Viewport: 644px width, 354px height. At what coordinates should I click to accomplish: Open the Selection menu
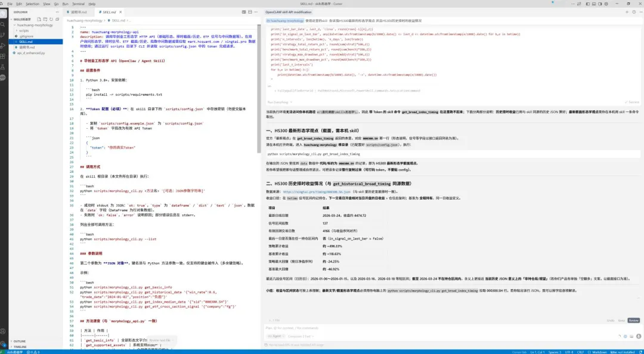32,4
